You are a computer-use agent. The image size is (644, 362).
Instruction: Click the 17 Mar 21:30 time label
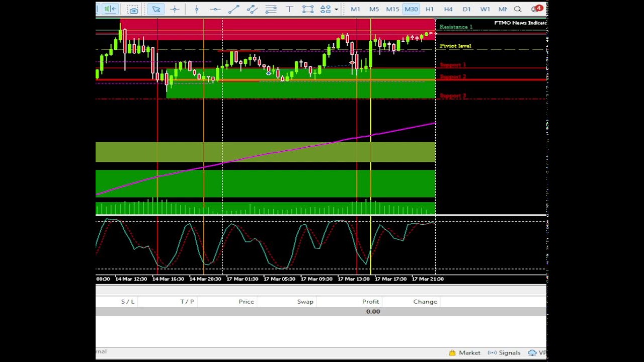click(428, 279)
